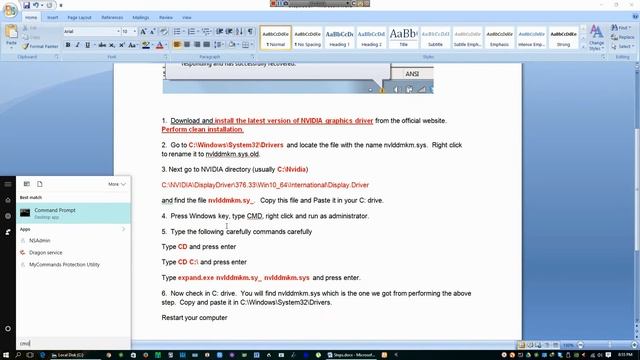Apply italic formatting
This screenshot has width=640, height=360.
click(78, 45)
